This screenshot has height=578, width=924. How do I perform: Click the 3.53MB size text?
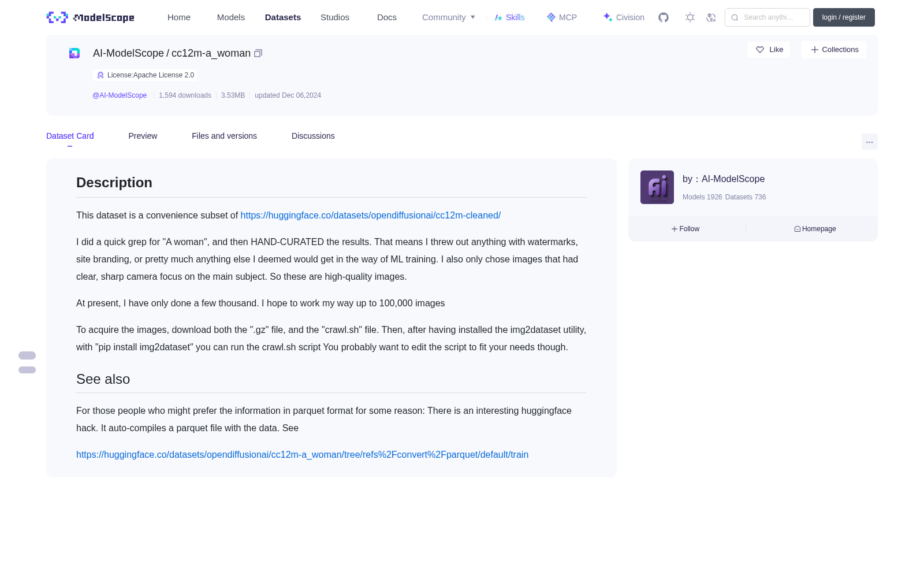(233, 95)
